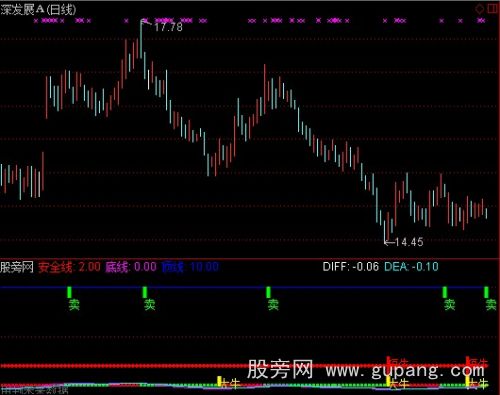Click the DIFF: -0.06 readout
500x395 pixels.
click(x=351, y=267)
